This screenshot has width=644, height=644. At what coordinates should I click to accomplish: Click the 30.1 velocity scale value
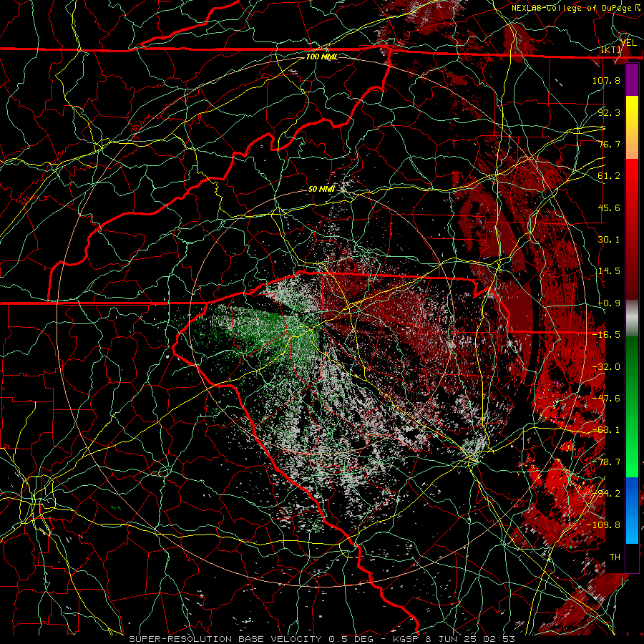[x=609, y=240]
